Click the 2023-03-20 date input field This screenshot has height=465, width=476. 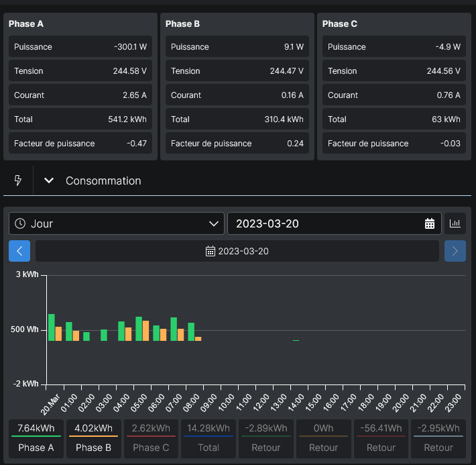335,223
